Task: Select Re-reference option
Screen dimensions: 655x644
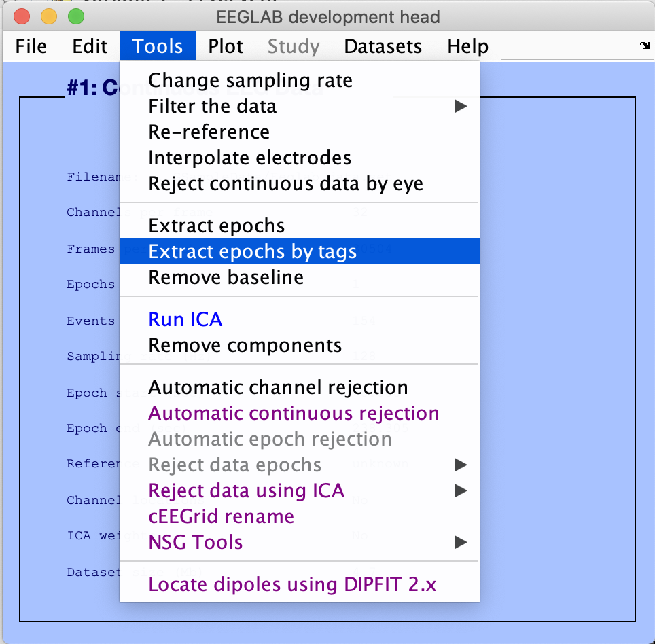Action: tap(300, 132)
